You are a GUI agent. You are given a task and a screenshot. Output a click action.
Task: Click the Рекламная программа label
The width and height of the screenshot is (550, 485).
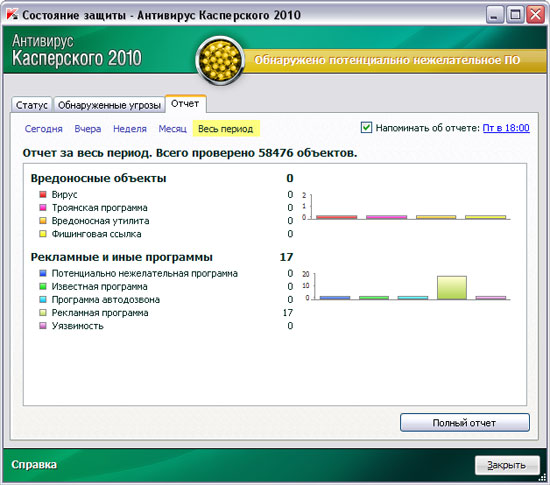pos(100,312)
